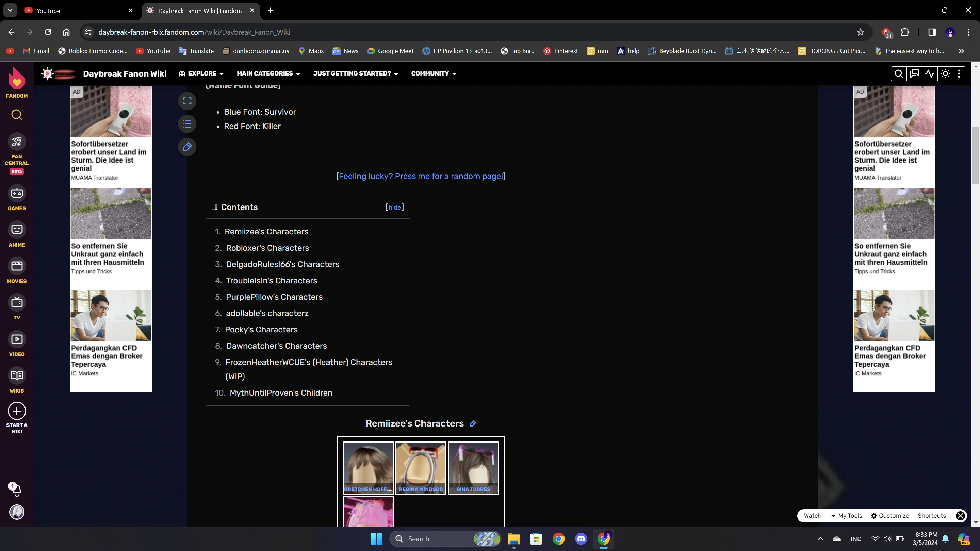Screen dimensions: 980x551
Task: Click the fullscreen expand content icon
Action: tap(187, 101)
